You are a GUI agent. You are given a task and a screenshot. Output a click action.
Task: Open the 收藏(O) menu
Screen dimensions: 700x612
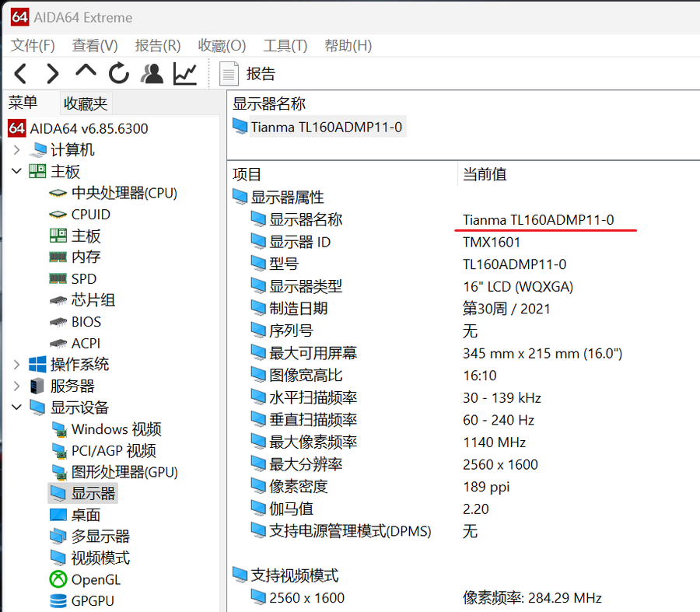pyautogui.click(x=222, y=45)
